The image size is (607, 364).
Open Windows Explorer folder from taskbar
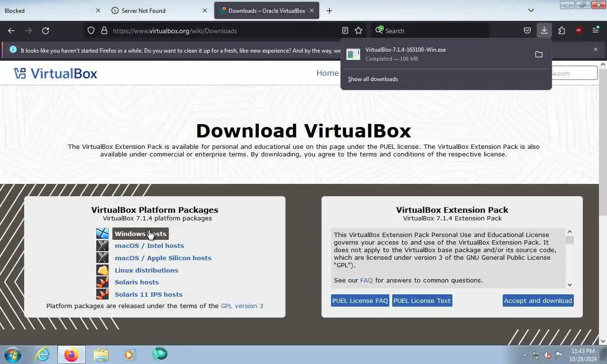tap(101, 355)
